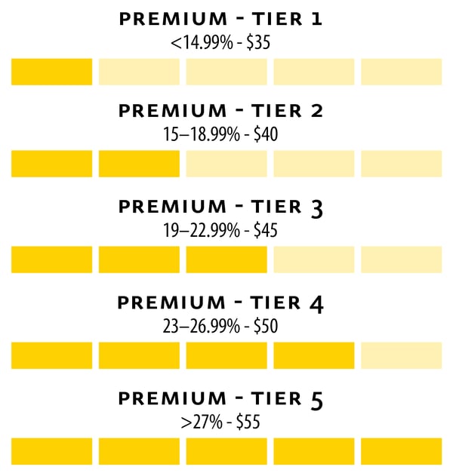453x476 pixels.
Task: Click the Premium - Tier 1 heading
Action: coord(220,20)
